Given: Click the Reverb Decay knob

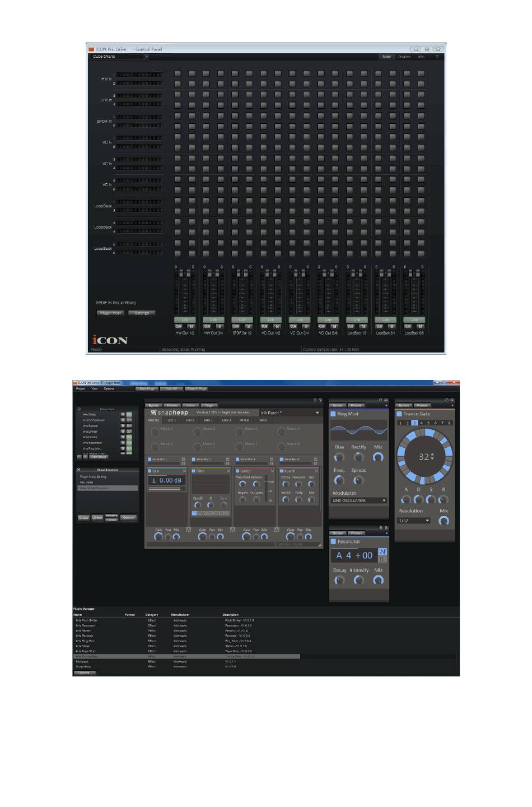Looking at the screenshot, I should tap(286, 484).
